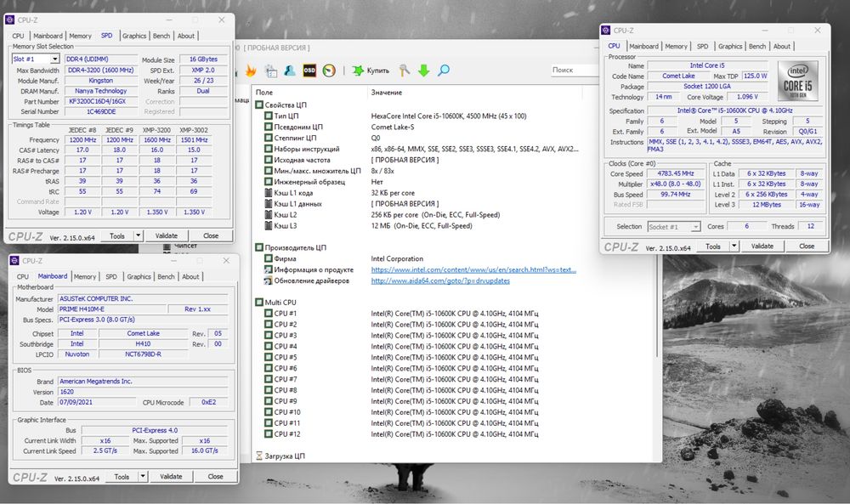Open the flame stability test tool in AIDA64

pyautogui.click(x=251, y=71)
